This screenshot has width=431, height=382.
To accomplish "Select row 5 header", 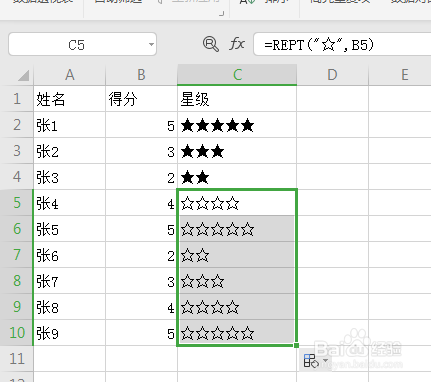I will (17, 203).
